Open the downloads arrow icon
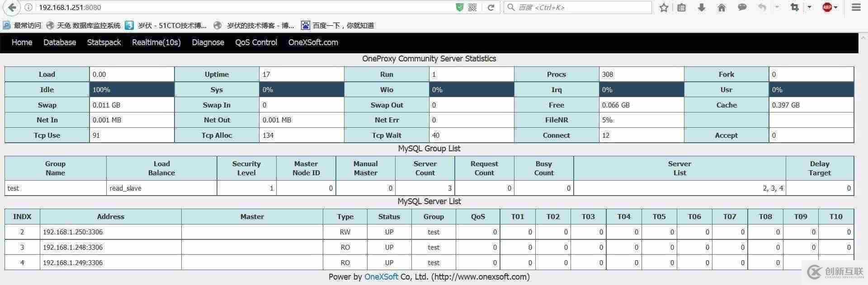 tap(702, 7)
